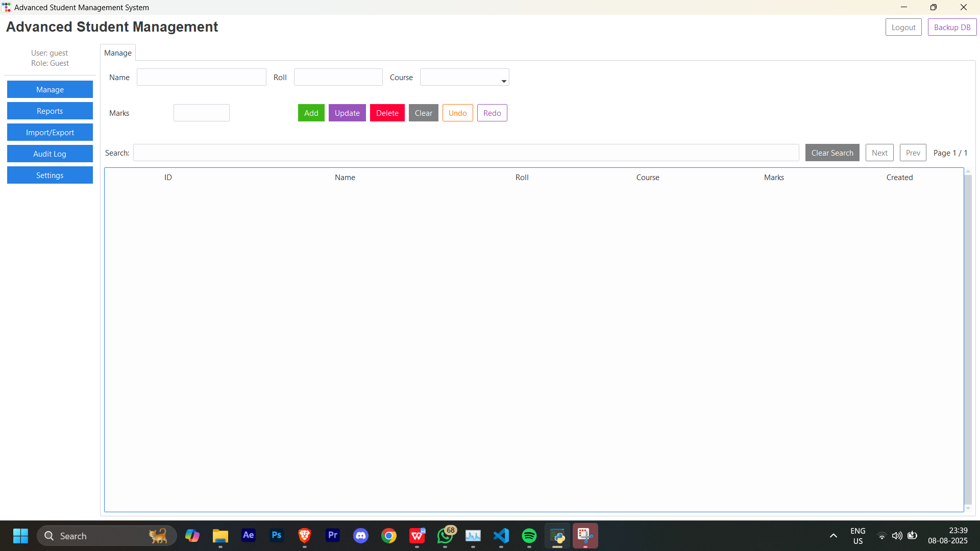Launch After Effects from the taskbar

click(249, 536)
